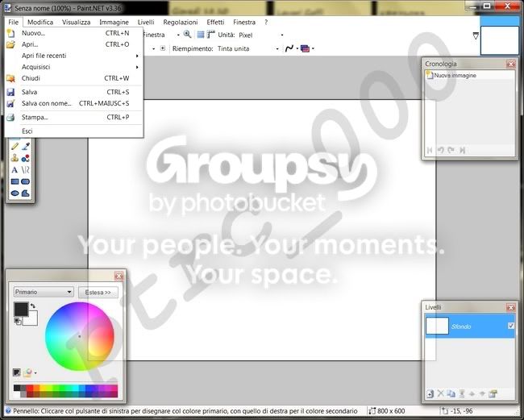Click Merge Layer Down icon in Livelli
The height and width of the screenshot is (420, 524).
[461, 393]
